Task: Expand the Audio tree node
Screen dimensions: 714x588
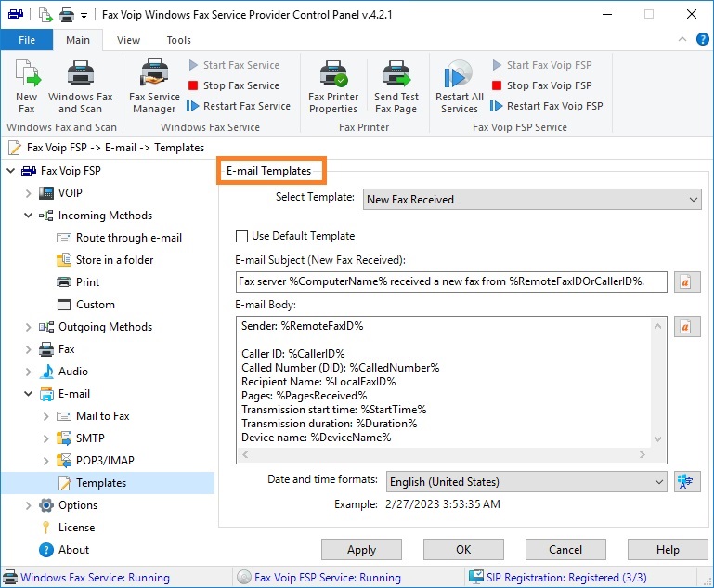Action: (28, 372)
